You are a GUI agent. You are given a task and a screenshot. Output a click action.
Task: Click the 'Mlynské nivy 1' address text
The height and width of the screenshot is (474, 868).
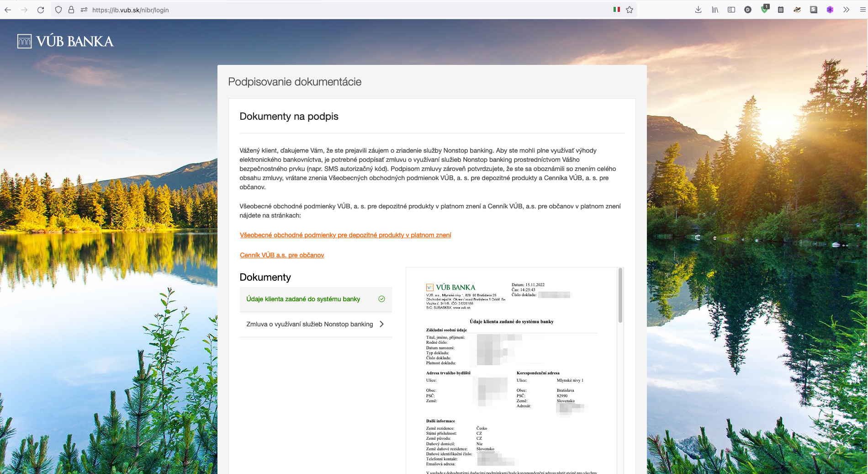click(570, 380)
